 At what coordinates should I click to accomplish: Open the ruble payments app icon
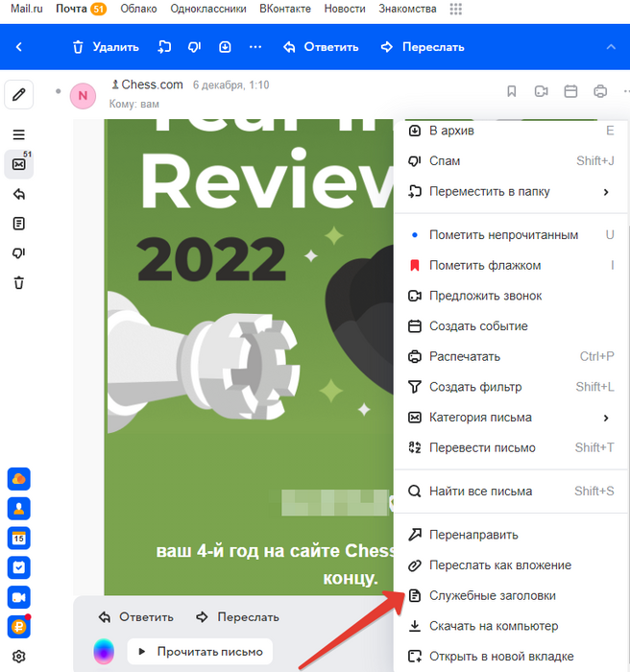coord(19,627)
